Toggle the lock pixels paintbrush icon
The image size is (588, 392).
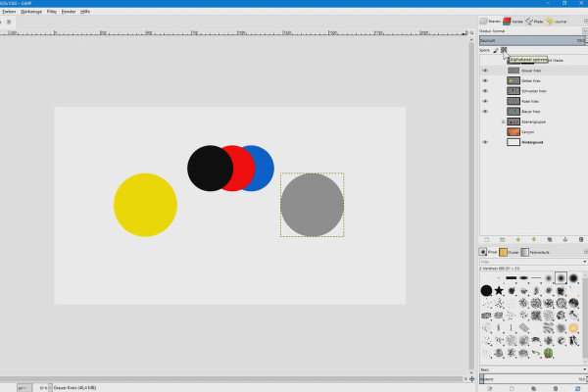(x=496, y=50)
